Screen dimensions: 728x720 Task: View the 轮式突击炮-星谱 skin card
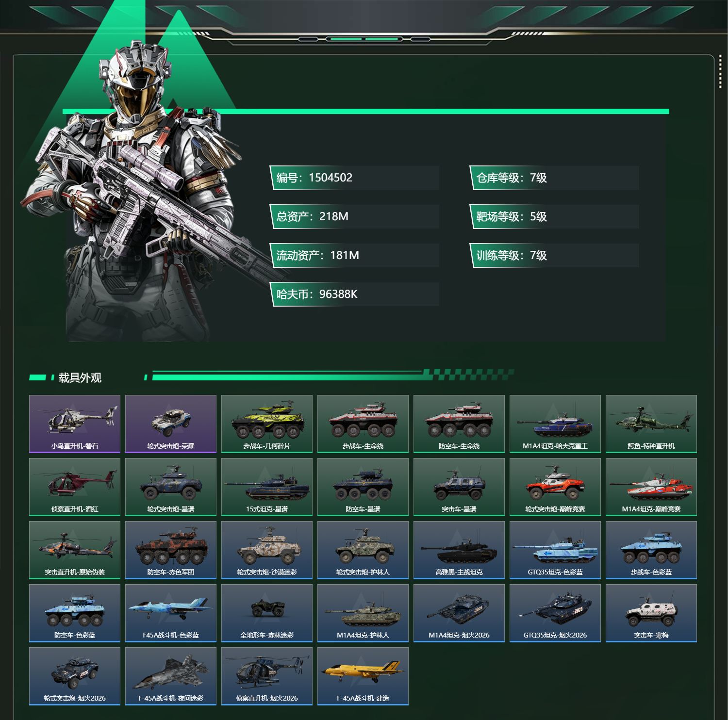tap(171, 487)
